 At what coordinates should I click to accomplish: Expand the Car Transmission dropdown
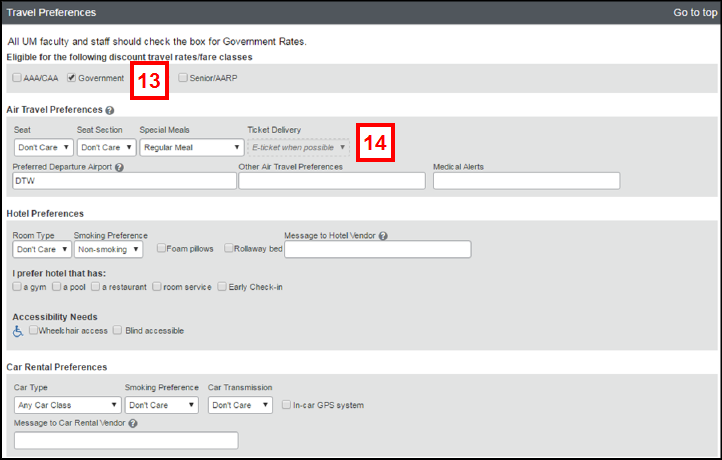point(240,405)
